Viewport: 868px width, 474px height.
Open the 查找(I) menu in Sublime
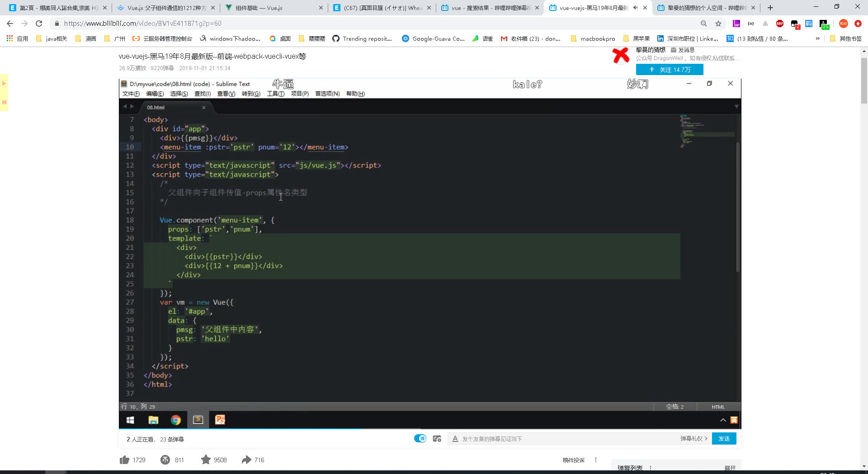(x=203, y=94)
